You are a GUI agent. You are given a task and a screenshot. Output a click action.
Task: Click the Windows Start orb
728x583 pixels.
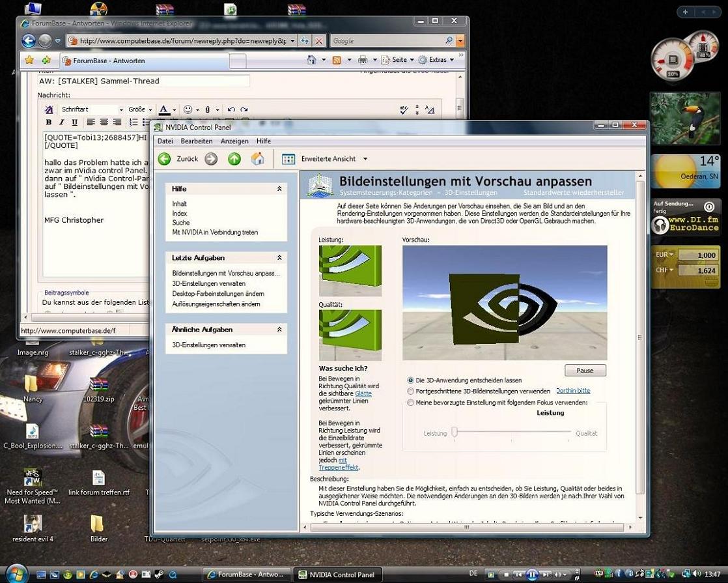pyautogui.click(x=17, y=574)
